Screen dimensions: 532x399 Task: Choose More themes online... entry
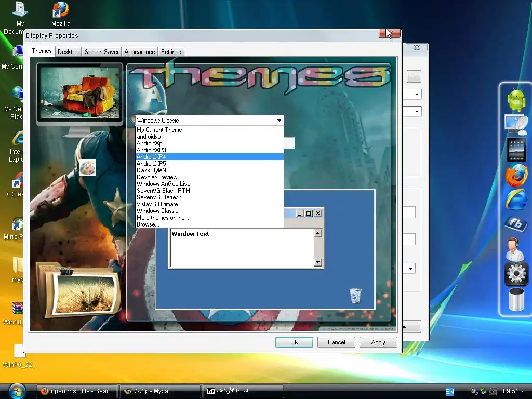point(210,218)
